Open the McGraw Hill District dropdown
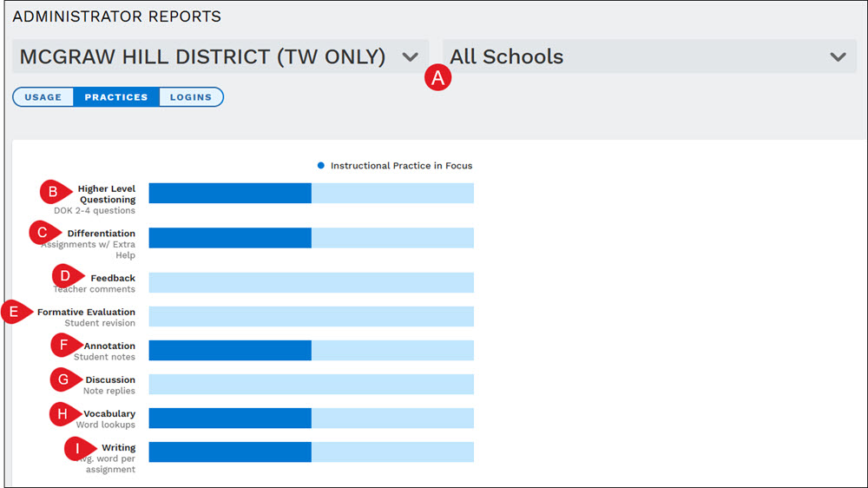 220,56
